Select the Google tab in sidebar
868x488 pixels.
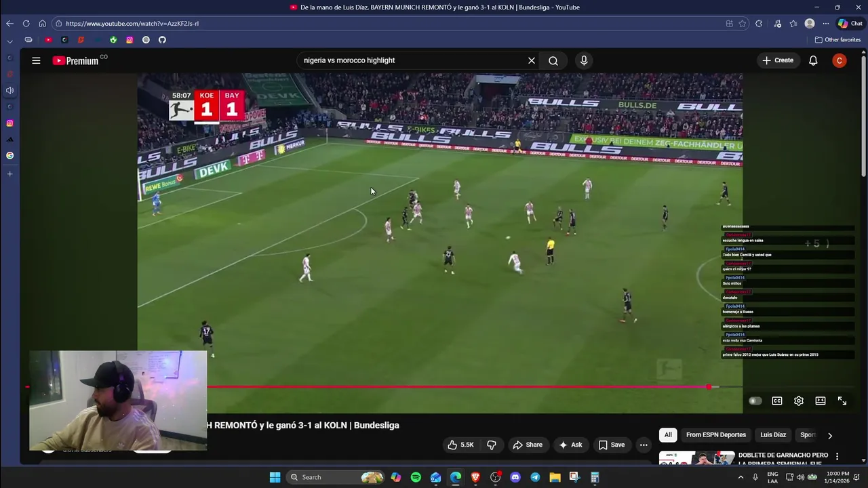9,156
